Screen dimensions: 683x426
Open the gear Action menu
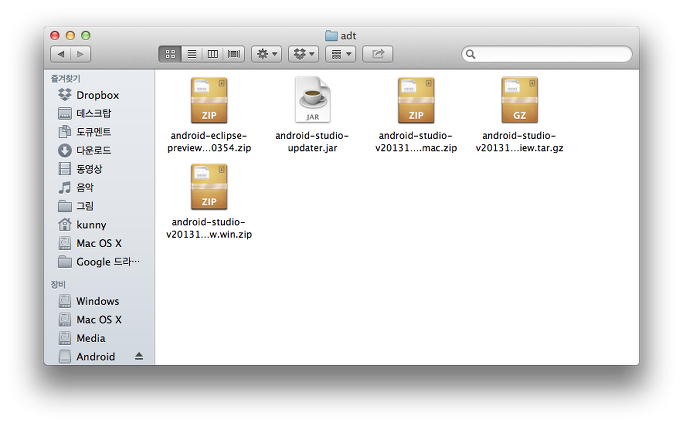pos(267,54)
